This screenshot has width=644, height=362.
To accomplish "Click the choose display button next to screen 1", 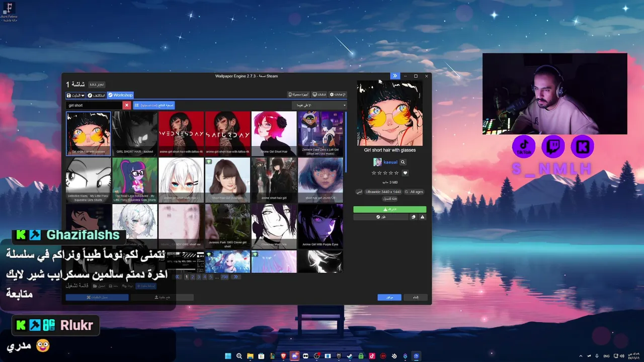I will (x=97, y=84).
